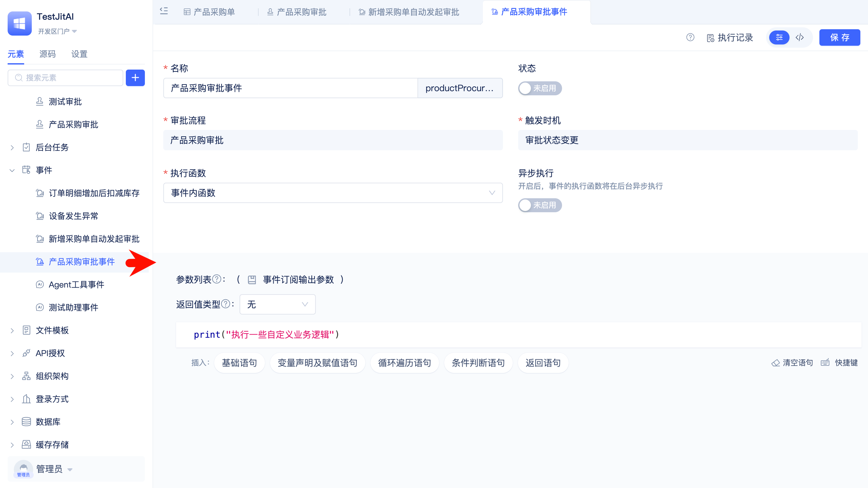Viewport: 868px width, 488px height.
Task: Click the administrator avatar icon
Action: pos(23,469)
